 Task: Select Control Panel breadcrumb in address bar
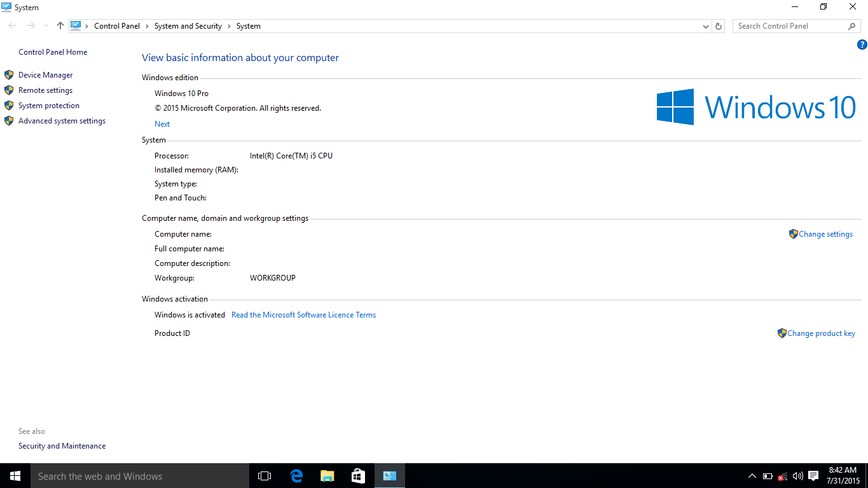pyautogui.click(x=117, y=26)
